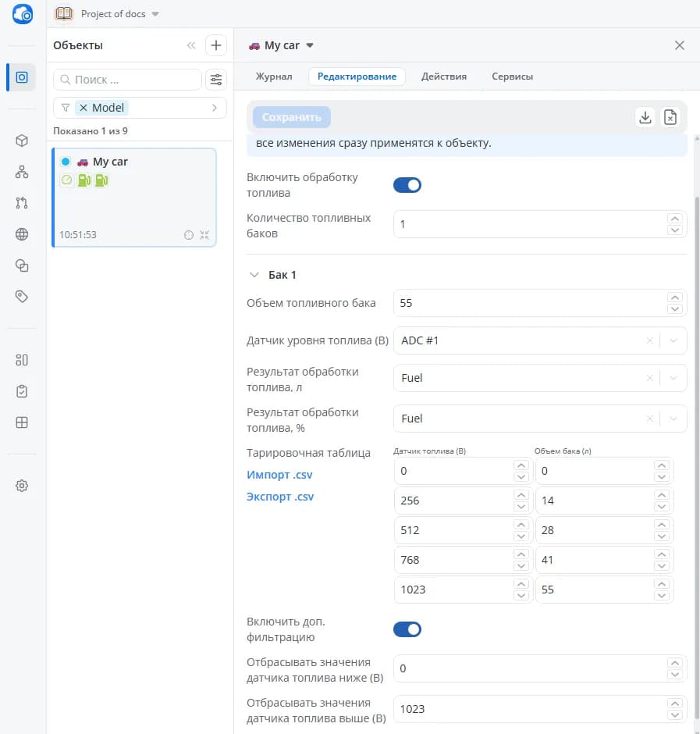700x734 pixels.
Task: Open the Project of docs dropdown
Action: 108,14
